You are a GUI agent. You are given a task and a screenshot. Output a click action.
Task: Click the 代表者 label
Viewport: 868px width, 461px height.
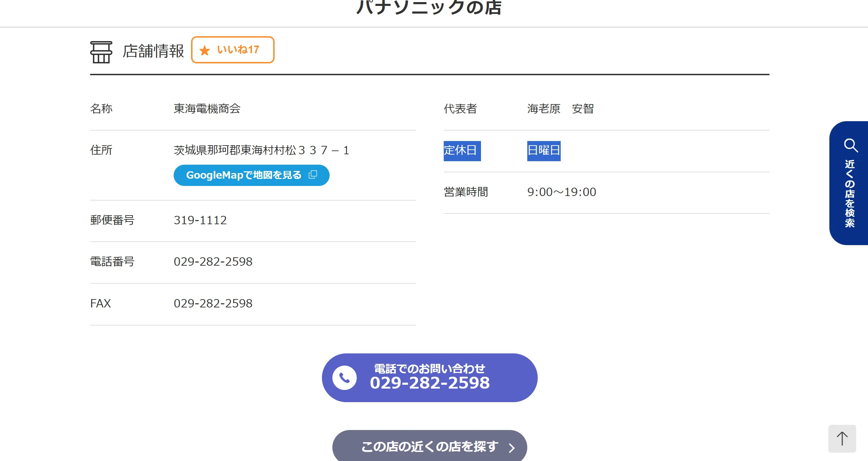[460, 109]
